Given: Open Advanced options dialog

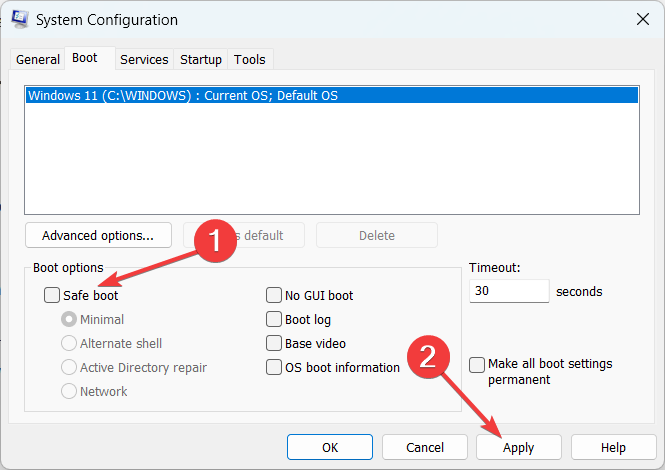Looking at the screenshot, I should (x=98, y=236).
